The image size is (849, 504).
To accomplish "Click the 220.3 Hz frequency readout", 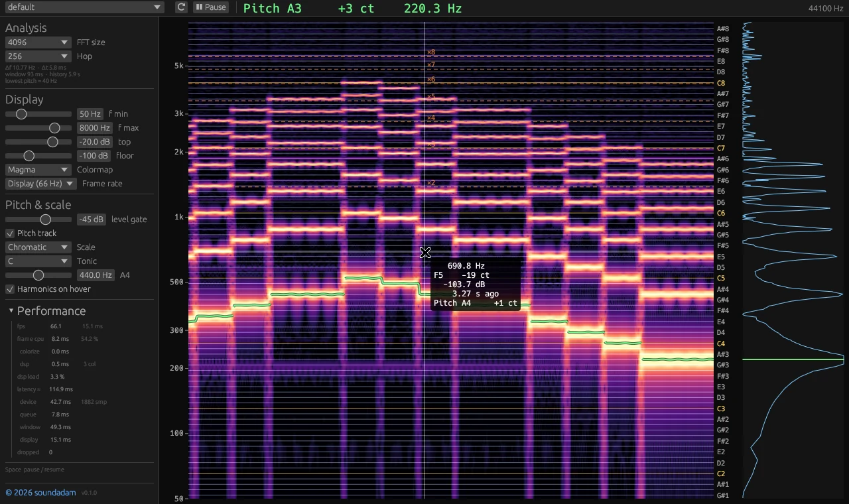I will click(x=432, y=9).
